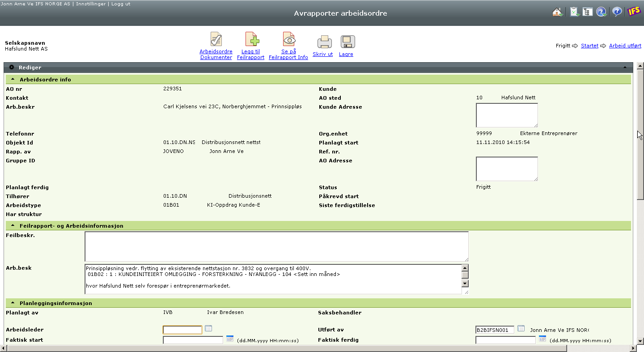Image resolution: width=644 pixels, height=352 pixels.
Task: Click the Lagre floppy disk icon
Action: pos(347,42)
